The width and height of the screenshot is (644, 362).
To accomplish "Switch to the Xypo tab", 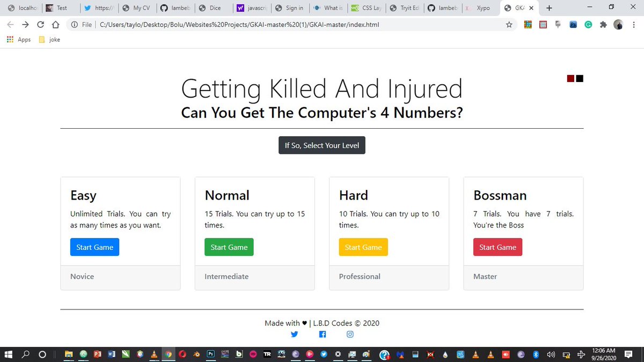I will 480,8.
